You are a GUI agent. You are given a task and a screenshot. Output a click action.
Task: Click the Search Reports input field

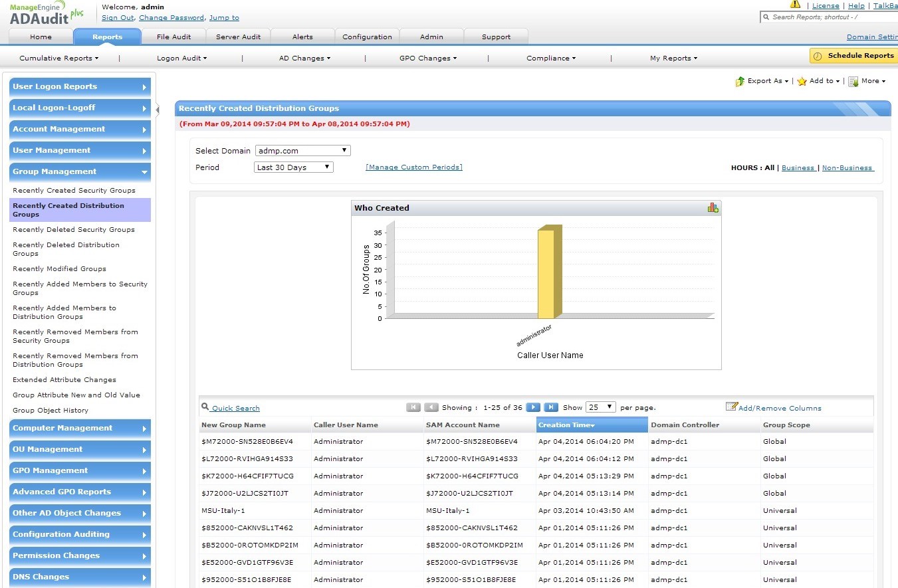coord(831,17)
